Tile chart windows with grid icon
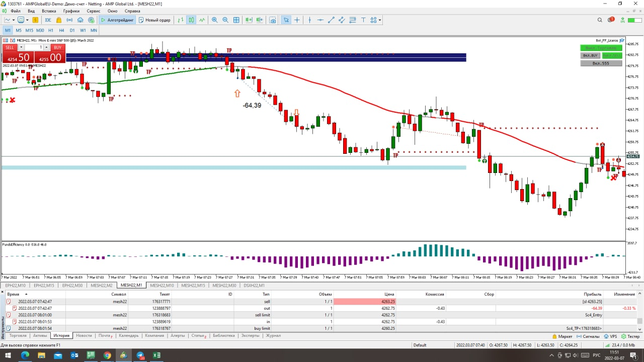The image size is (644, 362). (236, 20)
